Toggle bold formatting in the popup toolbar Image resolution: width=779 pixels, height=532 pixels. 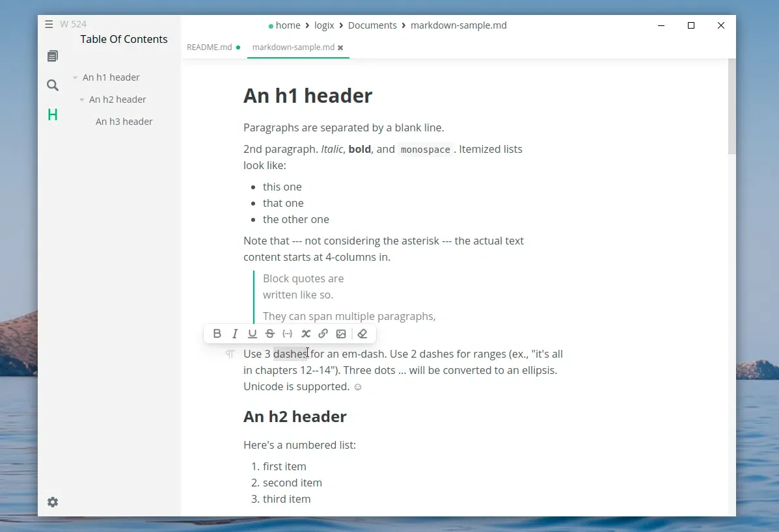coord(217,333)
